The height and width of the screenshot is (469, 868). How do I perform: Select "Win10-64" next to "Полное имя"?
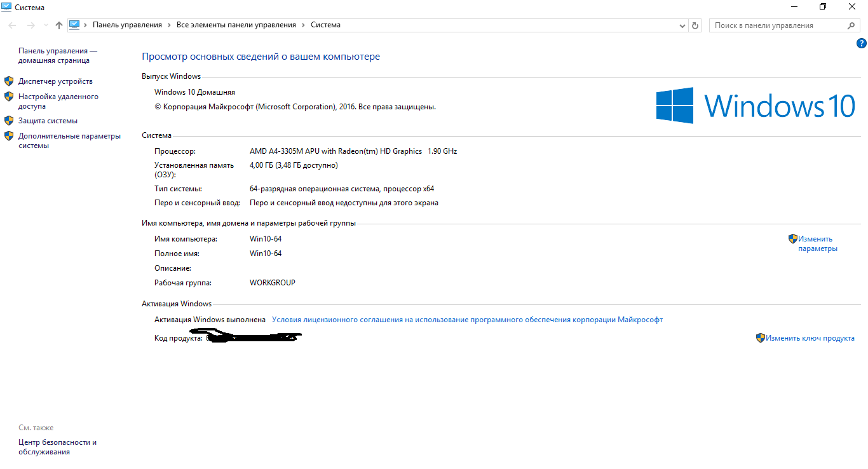point(266,254)
